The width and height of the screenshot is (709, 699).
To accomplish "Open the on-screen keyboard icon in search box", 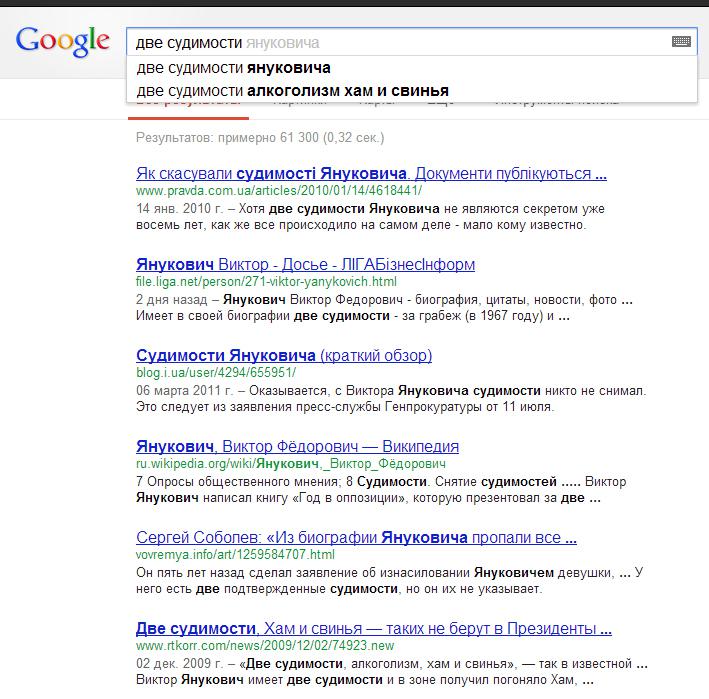I will (x=681, y=42).
